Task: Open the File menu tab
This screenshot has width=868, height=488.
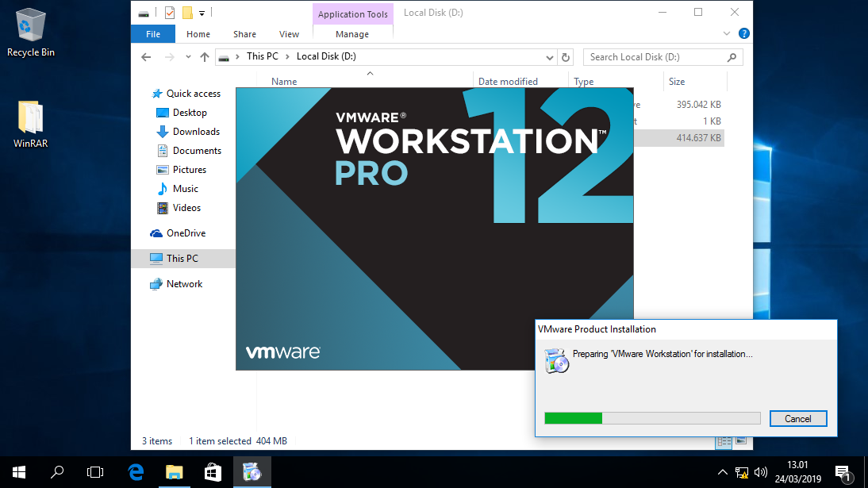Action: [153, 34]
